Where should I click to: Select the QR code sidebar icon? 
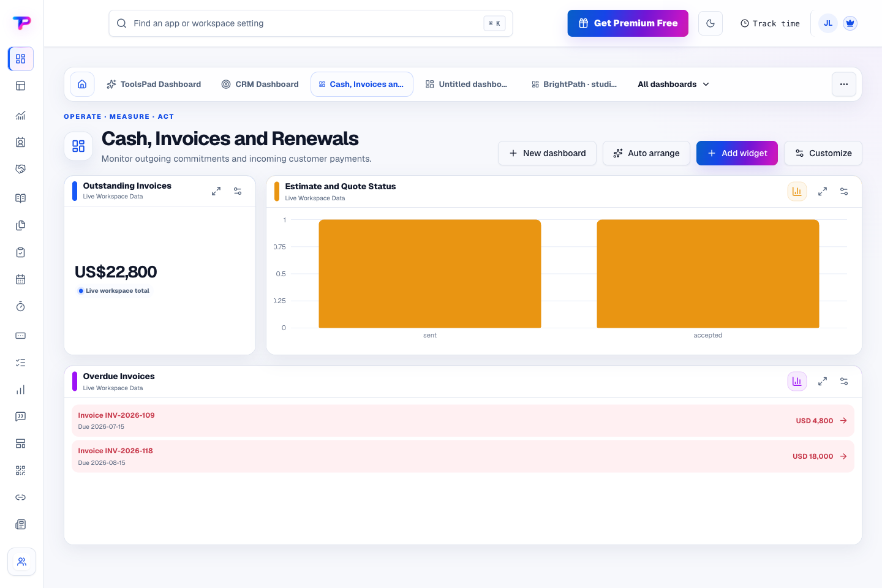[21, 470]
